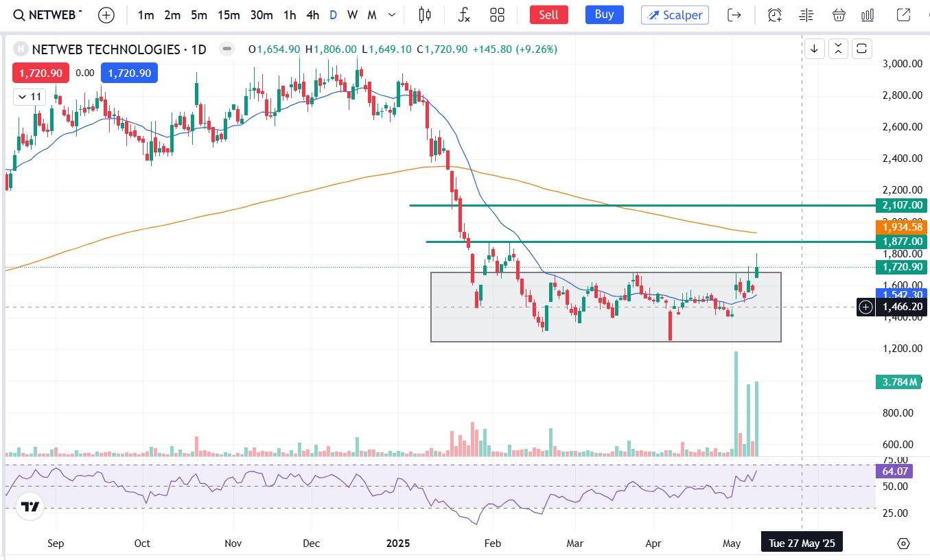Click the high value H1,806.00

pos(331,49)
